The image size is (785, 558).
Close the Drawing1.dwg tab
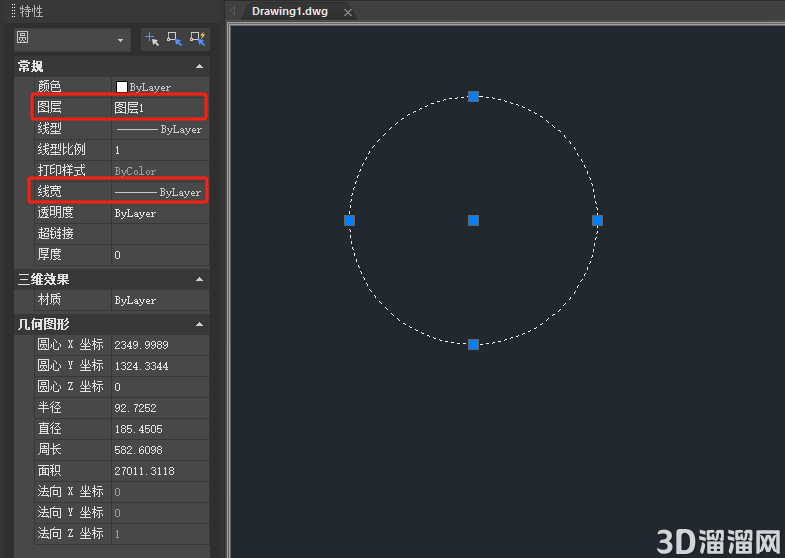(x=348, y=13)
